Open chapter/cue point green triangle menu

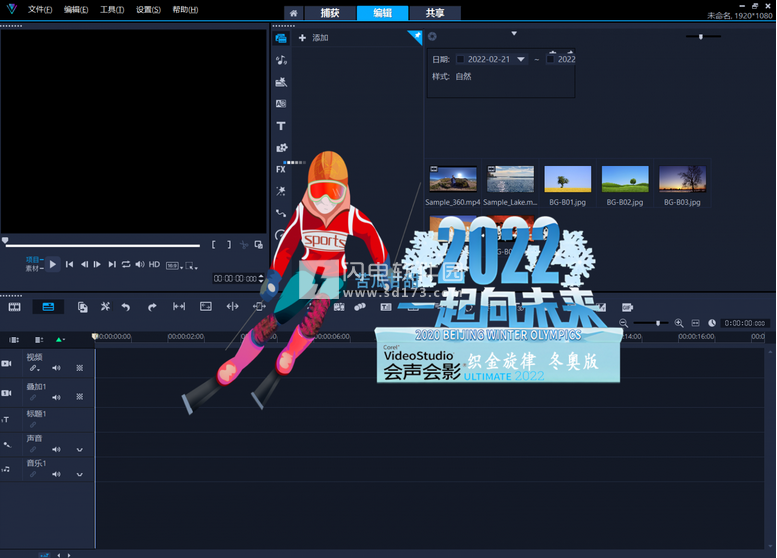pos(60,340)
